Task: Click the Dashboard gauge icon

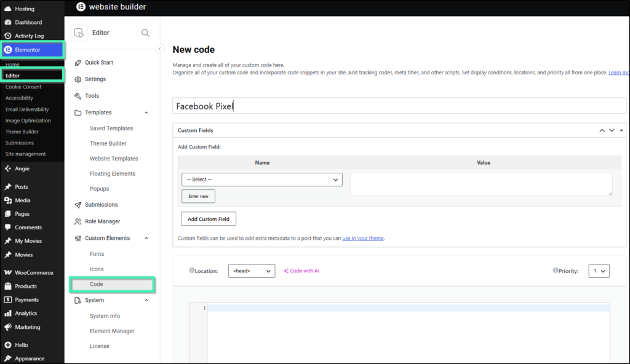Action: tap(7, 22)
